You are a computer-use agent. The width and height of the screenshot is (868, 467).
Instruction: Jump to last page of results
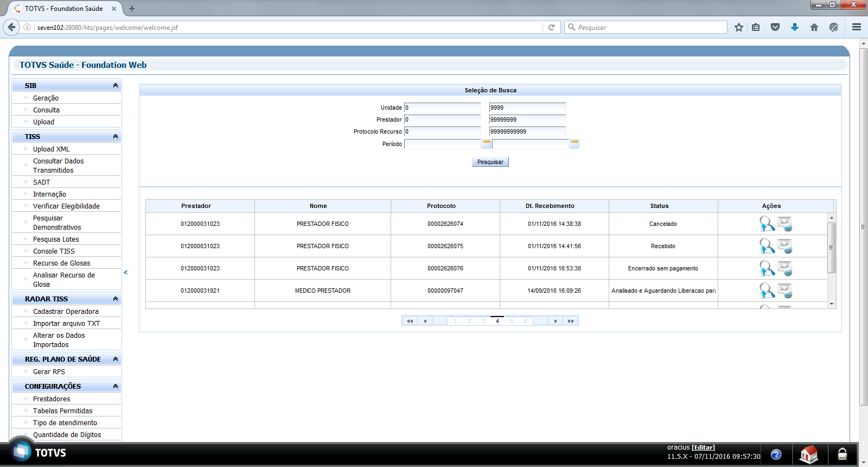point(571,321)
